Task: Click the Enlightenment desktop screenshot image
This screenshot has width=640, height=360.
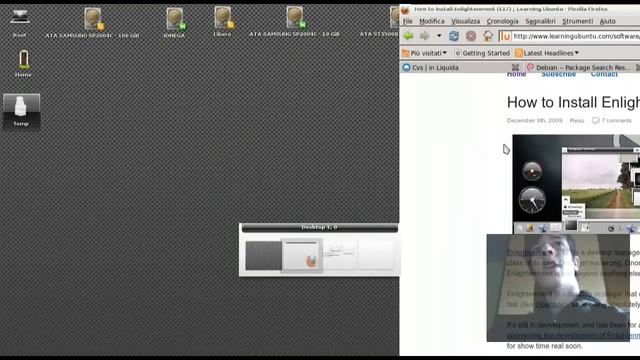Action: pyautogui.click(x=576, y=184)
